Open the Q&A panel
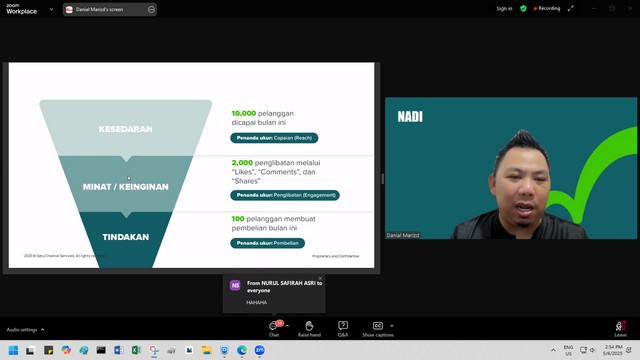Viewport: 640px width, 360px height. 343,329
